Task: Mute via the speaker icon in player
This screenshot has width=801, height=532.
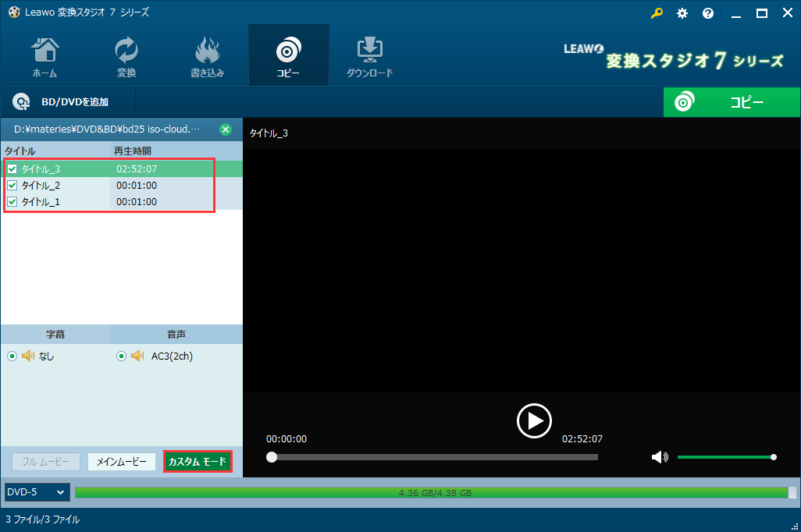Action: coord(660,457)
